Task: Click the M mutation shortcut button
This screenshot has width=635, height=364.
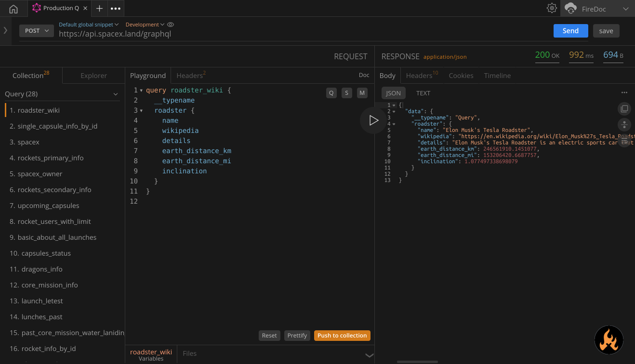Action: tap(362, 93)
